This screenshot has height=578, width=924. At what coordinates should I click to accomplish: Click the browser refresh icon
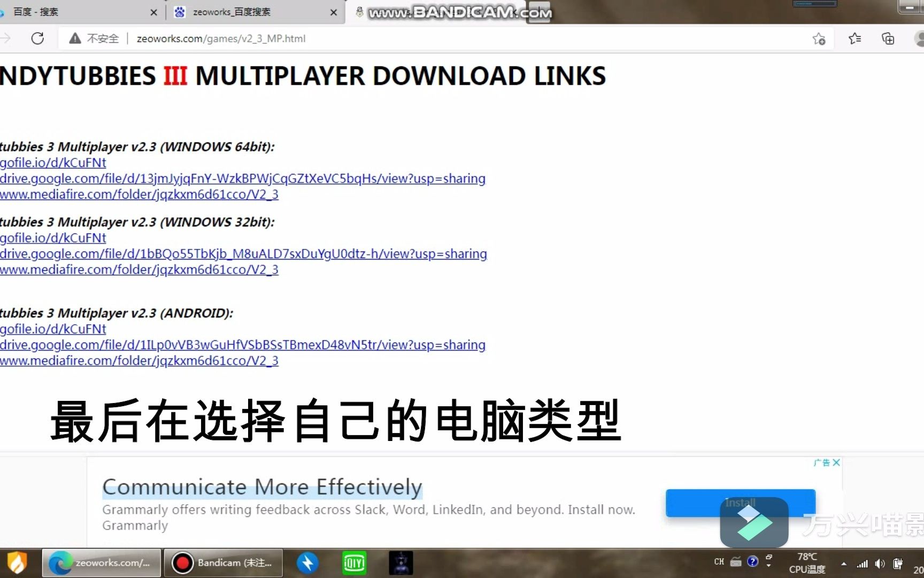point(37,39)
